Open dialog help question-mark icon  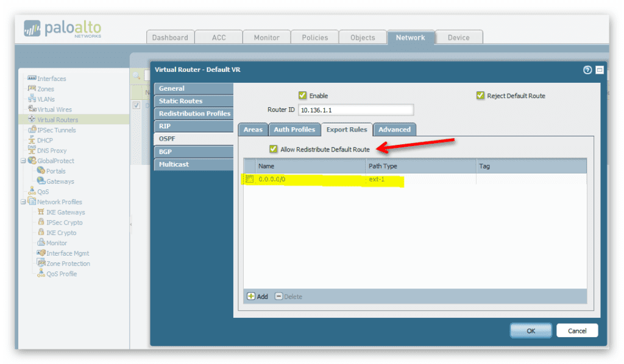point(587,70)
